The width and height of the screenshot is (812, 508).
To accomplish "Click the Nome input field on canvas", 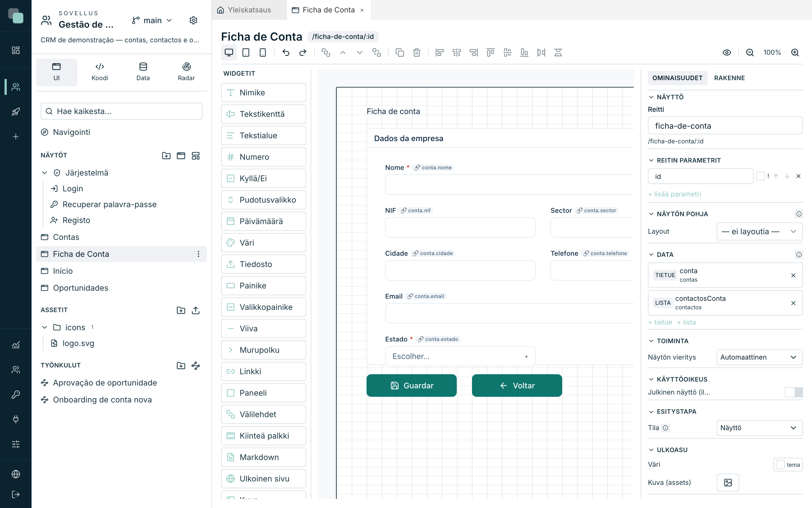I will click(x=509, y=185).
